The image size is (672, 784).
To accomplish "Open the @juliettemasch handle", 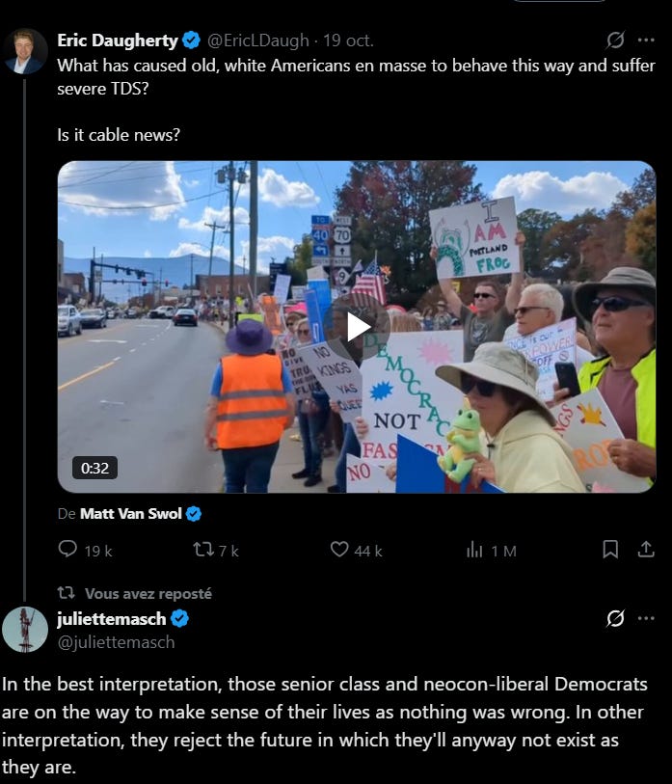I will 116,642.
